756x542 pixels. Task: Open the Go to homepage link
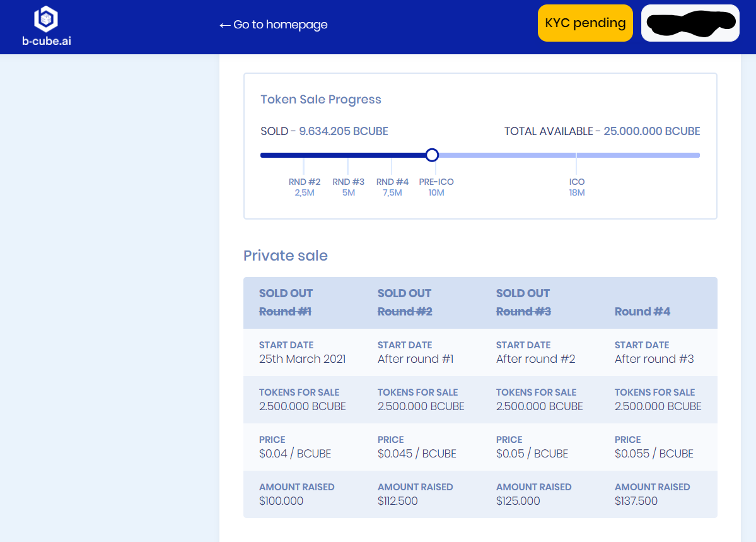274,25
